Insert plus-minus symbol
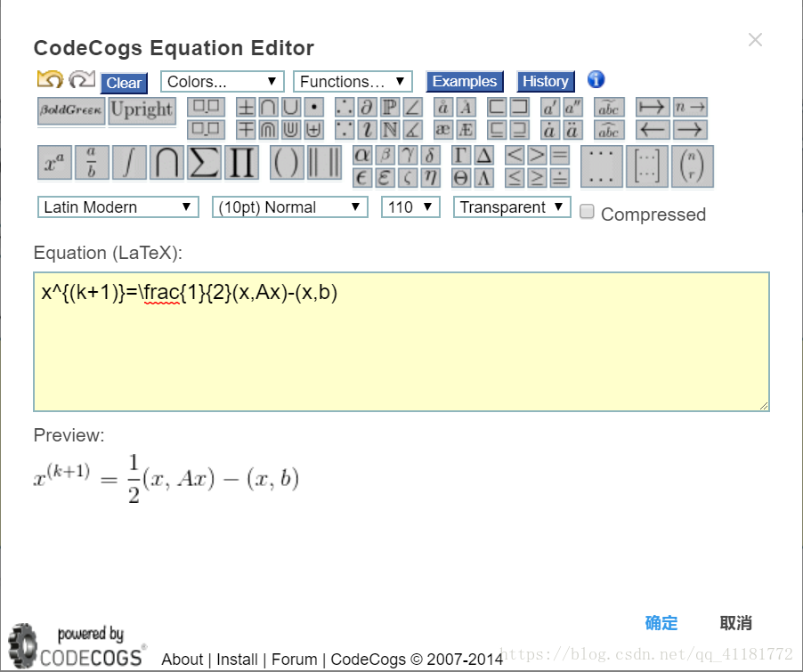 pos(246,108)
